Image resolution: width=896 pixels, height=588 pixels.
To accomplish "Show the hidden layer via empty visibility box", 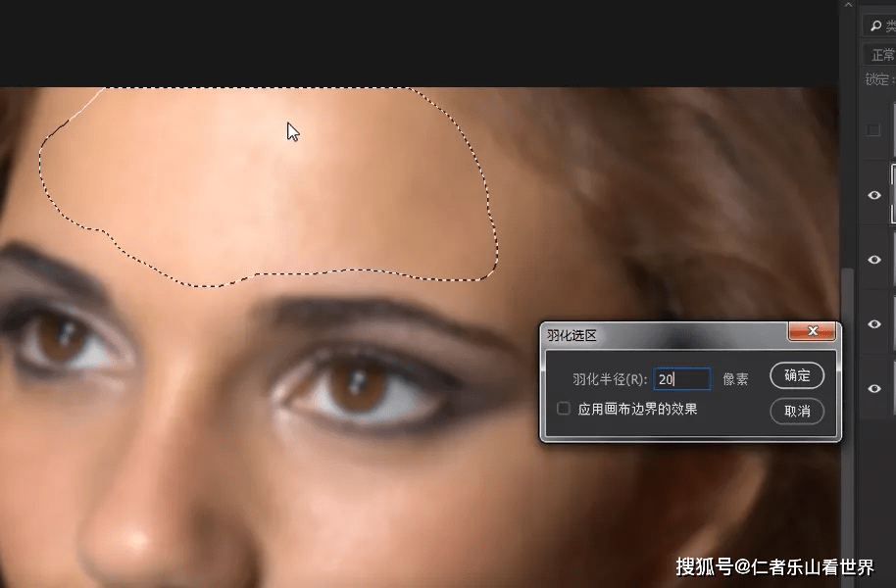I will click(x=873, y=130).
